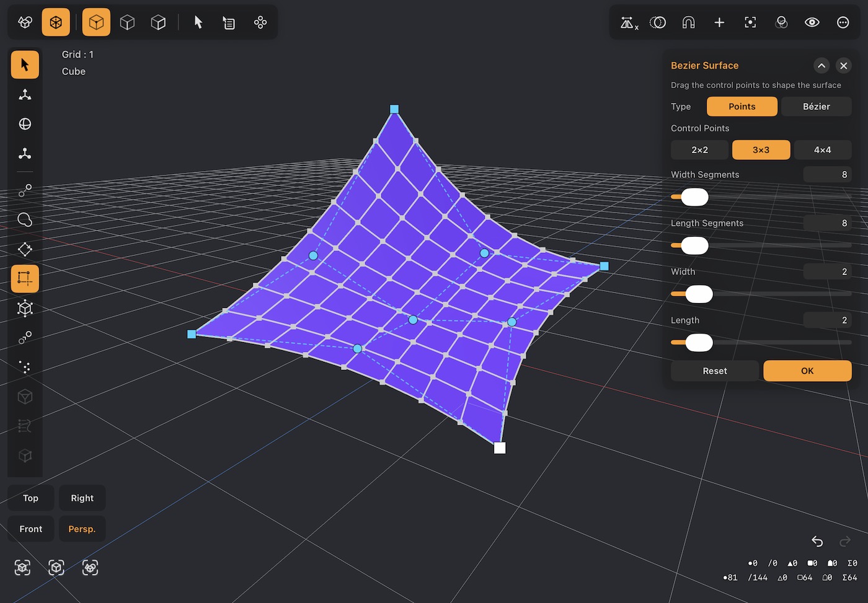
Task: Click the orange cube object mode icon
Action: tap(56, 22)
